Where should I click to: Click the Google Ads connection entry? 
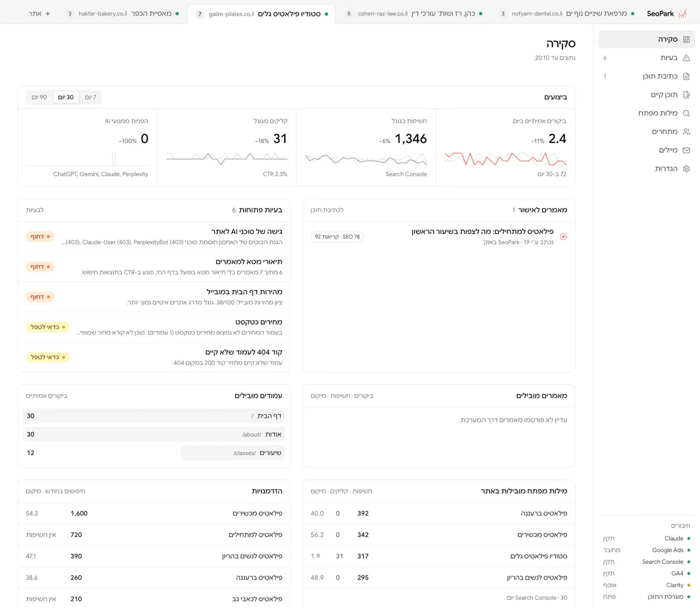pos(646,550)
